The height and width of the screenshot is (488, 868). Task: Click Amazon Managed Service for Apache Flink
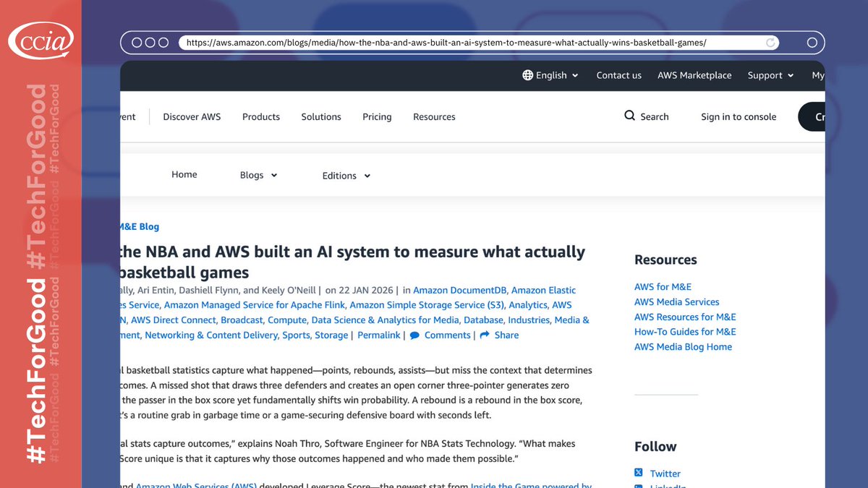[x=255, y=305]
